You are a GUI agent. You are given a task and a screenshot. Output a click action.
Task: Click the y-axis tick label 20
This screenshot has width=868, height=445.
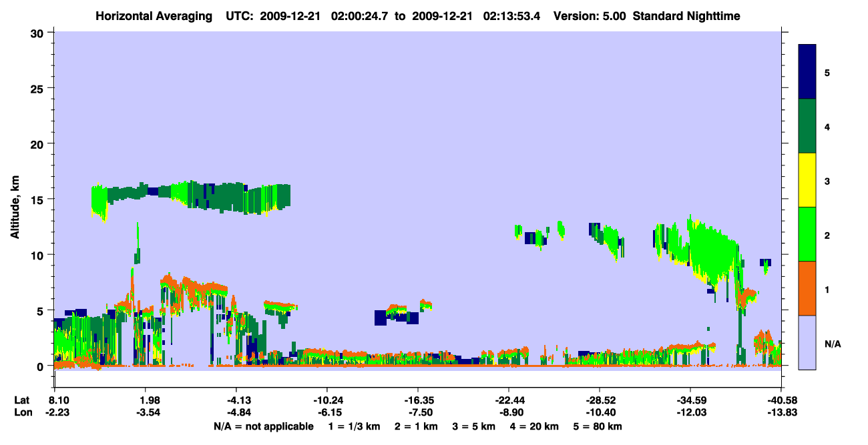(39, 144)
